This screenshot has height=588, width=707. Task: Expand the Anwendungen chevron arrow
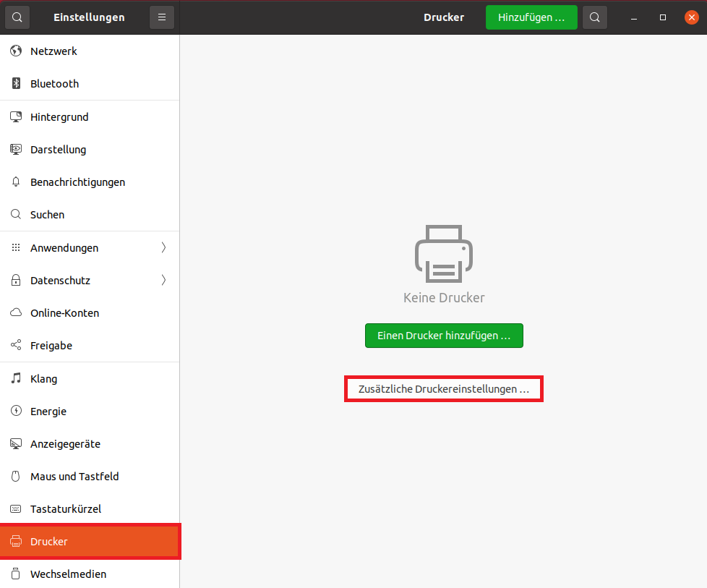coord(163,248)
